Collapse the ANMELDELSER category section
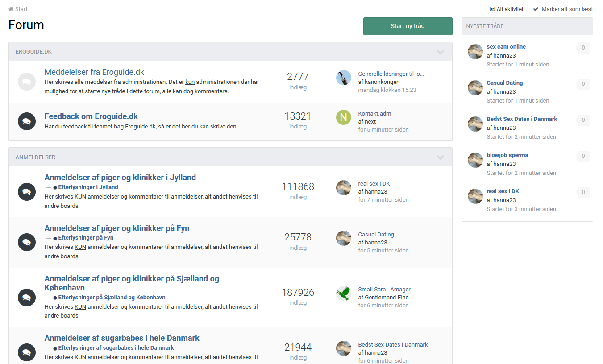 (x=440, y=157)
